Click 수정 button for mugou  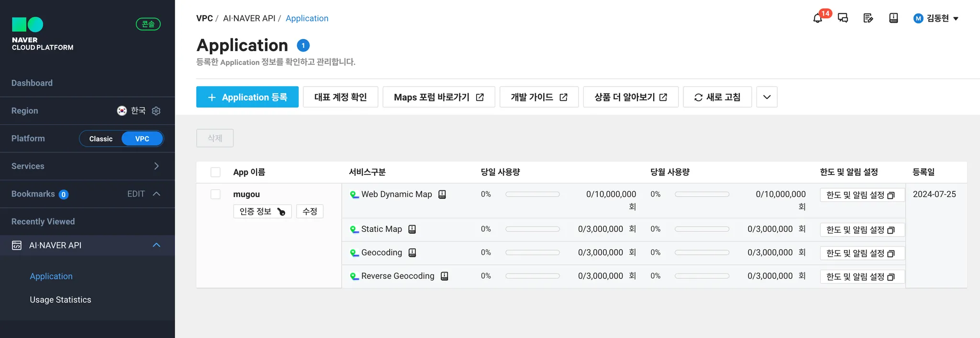coord(310,211)
